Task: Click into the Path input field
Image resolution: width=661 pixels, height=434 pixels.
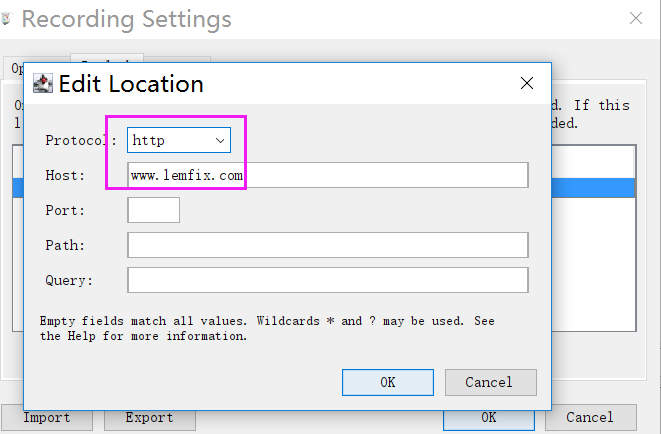Action: coord(328,245)
